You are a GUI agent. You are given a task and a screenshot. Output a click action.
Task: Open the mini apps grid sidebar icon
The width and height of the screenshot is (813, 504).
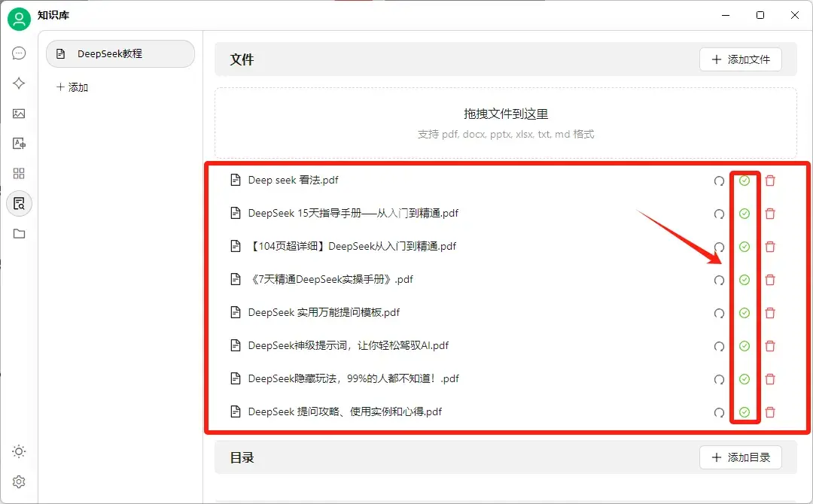19,174
